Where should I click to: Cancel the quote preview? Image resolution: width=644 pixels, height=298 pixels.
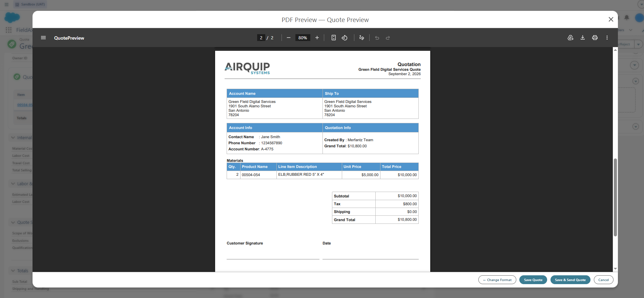coord(604,280)
